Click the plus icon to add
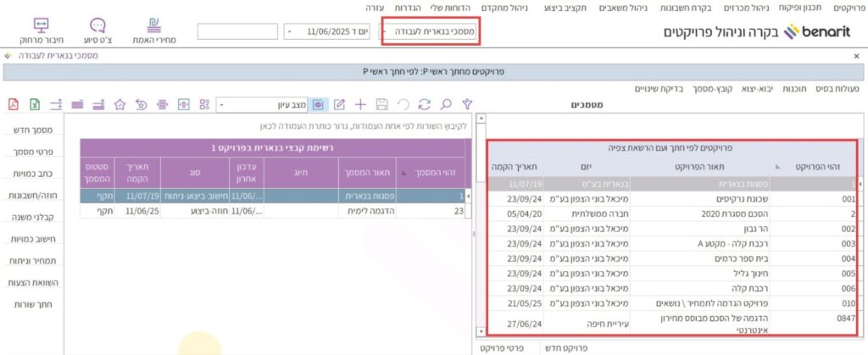 [360, 104]
